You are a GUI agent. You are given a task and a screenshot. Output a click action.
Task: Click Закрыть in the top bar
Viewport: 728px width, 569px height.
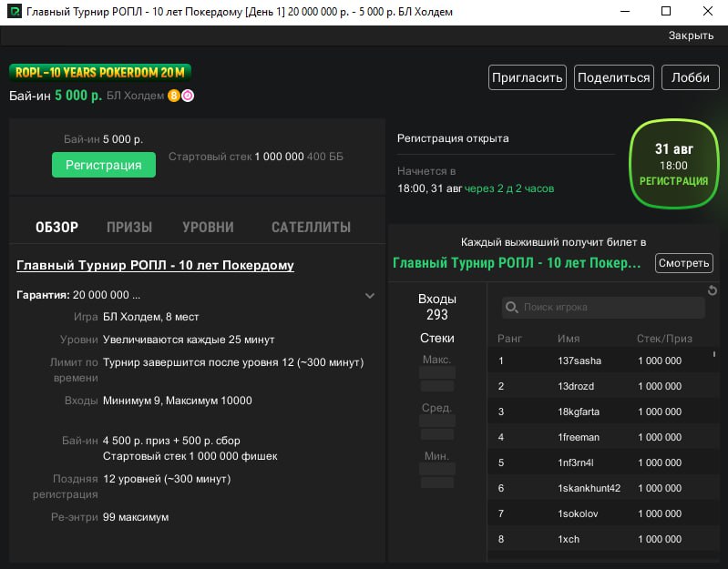(691, 36)
